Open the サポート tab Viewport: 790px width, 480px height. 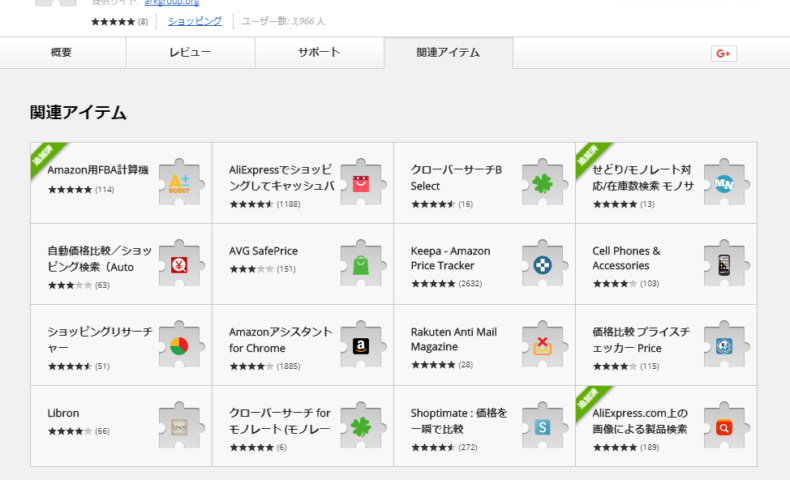click(319, 52)
